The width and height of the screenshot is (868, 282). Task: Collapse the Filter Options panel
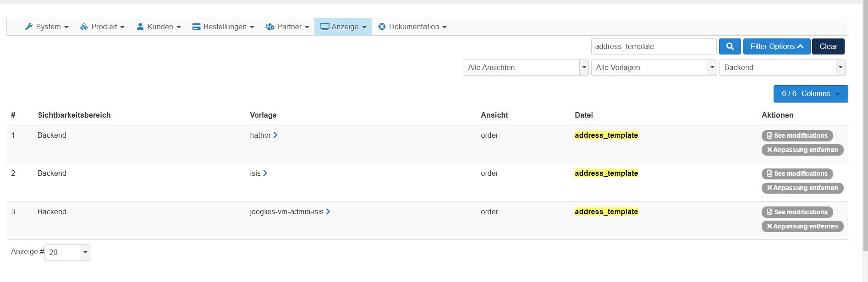[x=776, y=46]
